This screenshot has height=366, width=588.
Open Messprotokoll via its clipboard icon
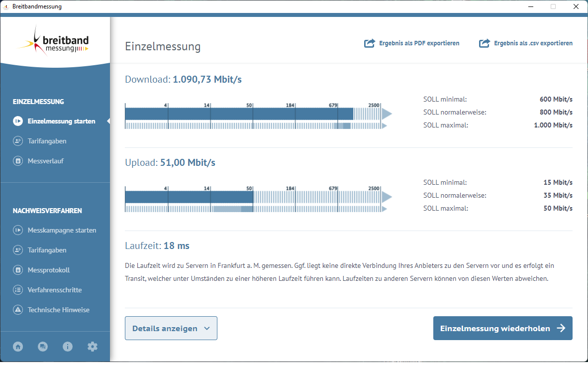(18, 270)
